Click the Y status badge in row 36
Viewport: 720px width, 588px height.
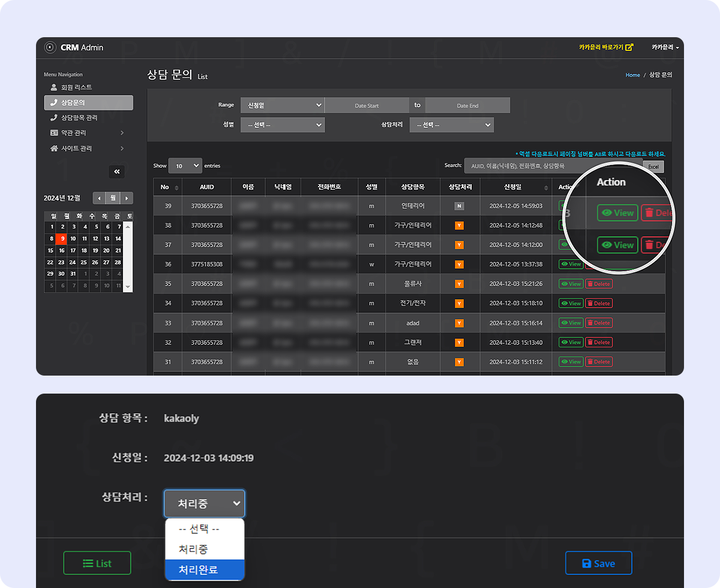[460, 264]
